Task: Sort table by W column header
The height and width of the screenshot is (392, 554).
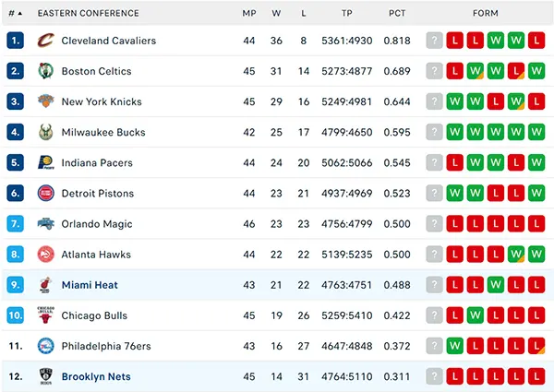Action: point(276,14)
